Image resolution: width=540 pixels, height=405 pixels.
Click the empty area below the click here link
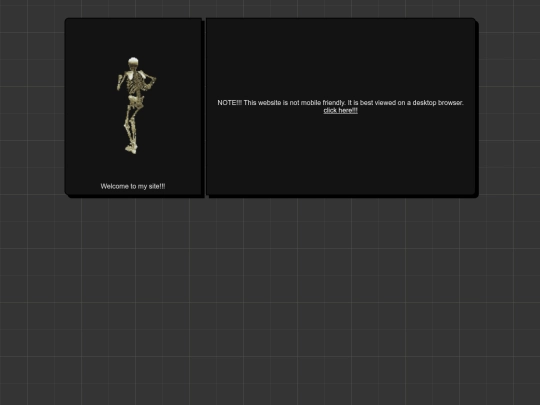(x=341, y=154)
